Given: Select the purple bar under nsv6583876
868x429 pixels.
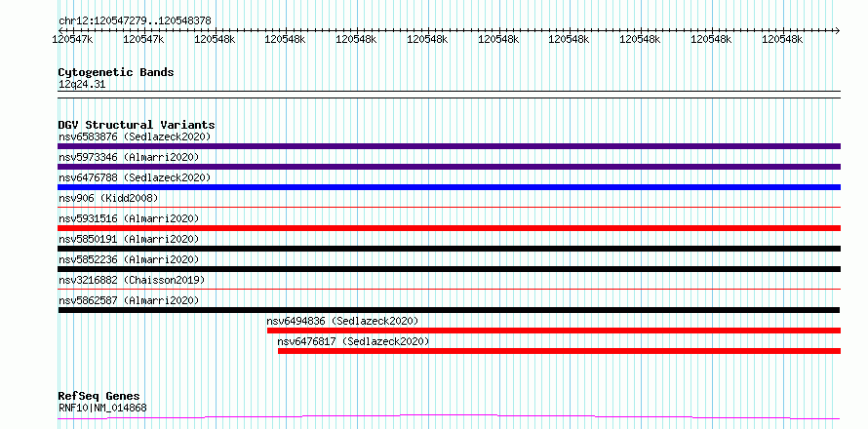Looking at the screenshot, I should 449,146.
